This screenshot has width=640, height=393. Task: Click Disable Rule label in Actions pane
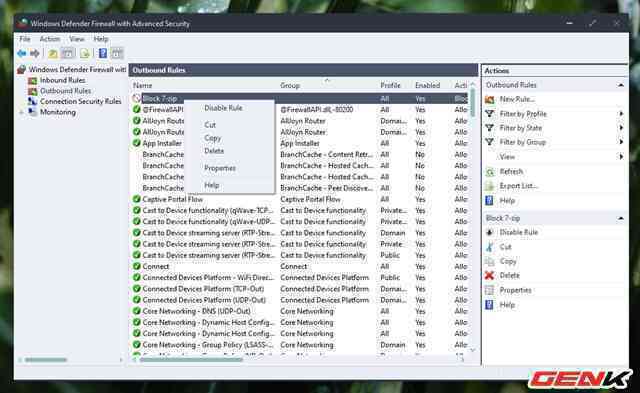point(519,232)
